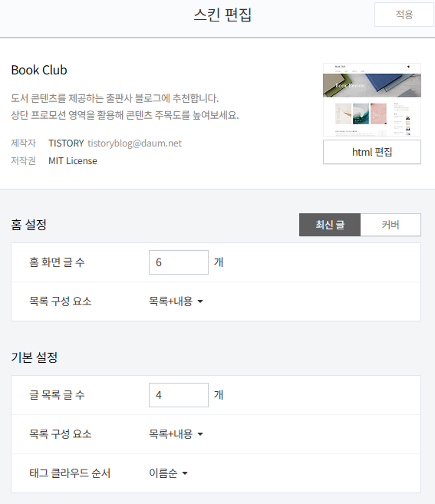Open 목록 구성 요소 dropdown under 홈 설정
Viewport: 435px width, 504px height.
click(176, 301)
